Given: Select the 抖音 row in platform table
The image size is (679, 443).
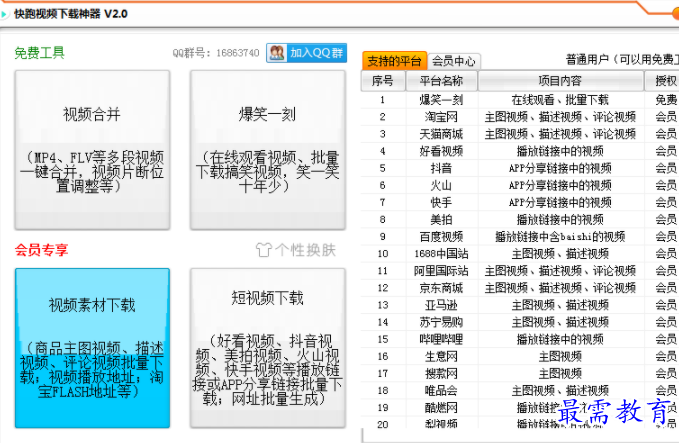Looking at the screenshot, I should [x=441, y=168].
